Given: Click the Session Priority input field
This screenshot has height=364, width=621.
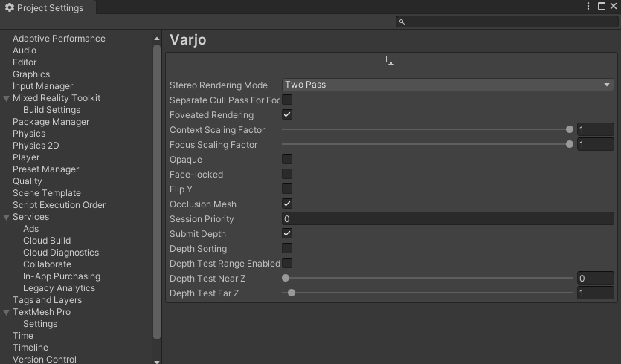Looking at the screenshot, I should click(448, 218).
